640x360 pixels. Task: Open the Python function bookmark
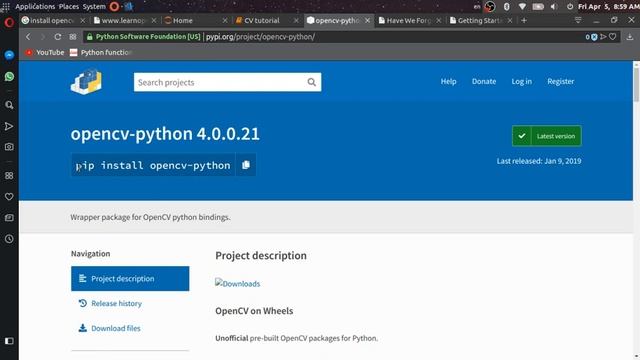pyautogui.click(x=101, y=52)
